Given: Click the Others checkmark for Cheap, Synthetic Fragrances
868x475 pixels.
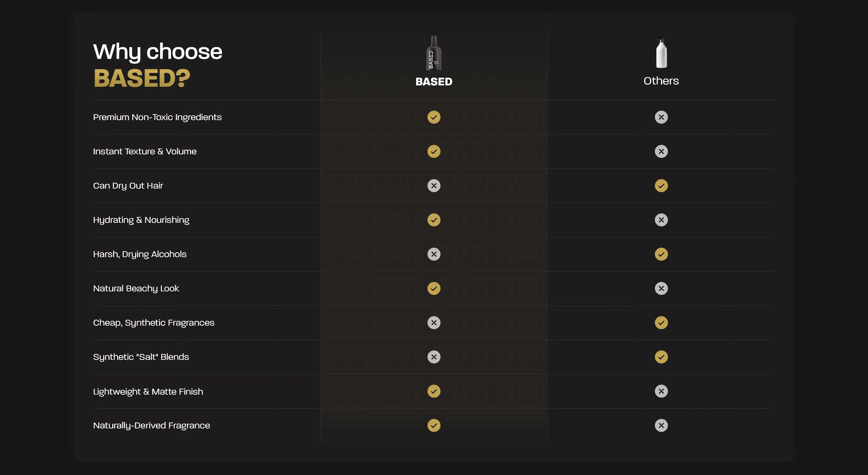Looking at the screenshot, I should pos(661,323).
